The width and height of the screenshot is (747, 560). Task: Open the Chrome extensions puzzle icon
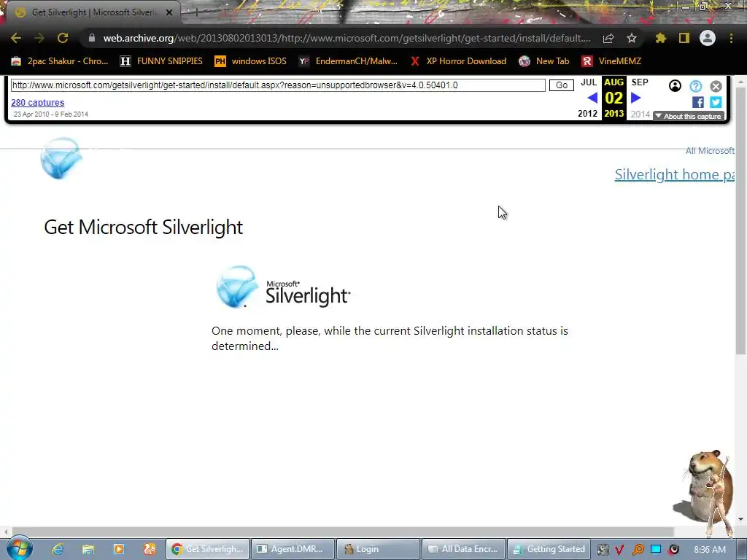(x=660, y=38)
